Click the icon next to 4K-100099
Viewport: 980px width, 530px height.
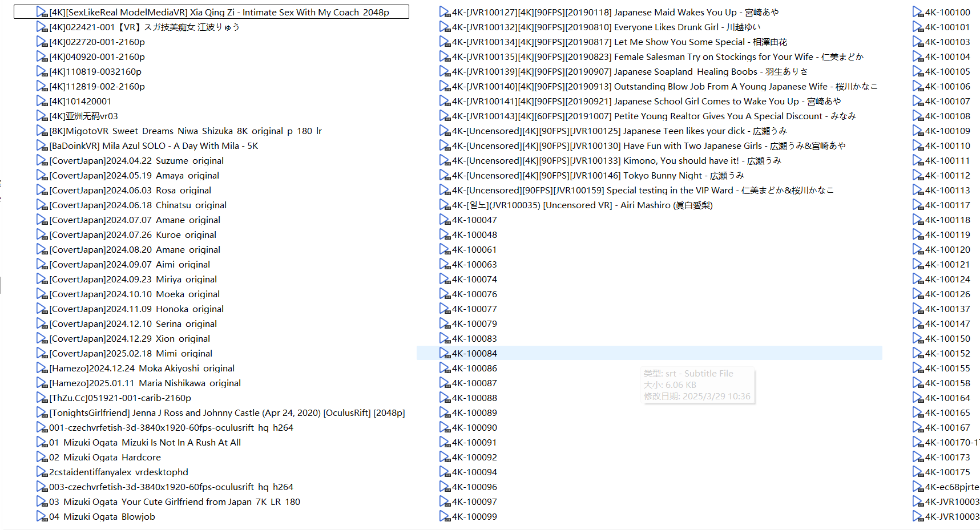pyautogui.click(x=445, y=517)
